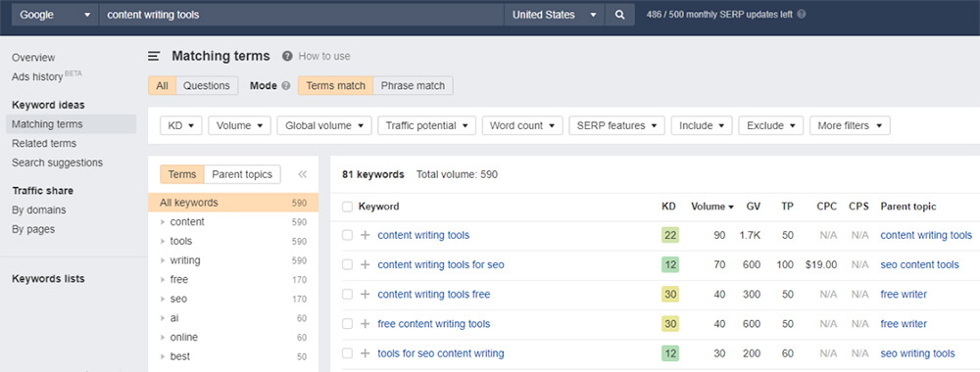
Task: Select the 'best' term row
Action: pyautogui.click(x=233, y=357)
